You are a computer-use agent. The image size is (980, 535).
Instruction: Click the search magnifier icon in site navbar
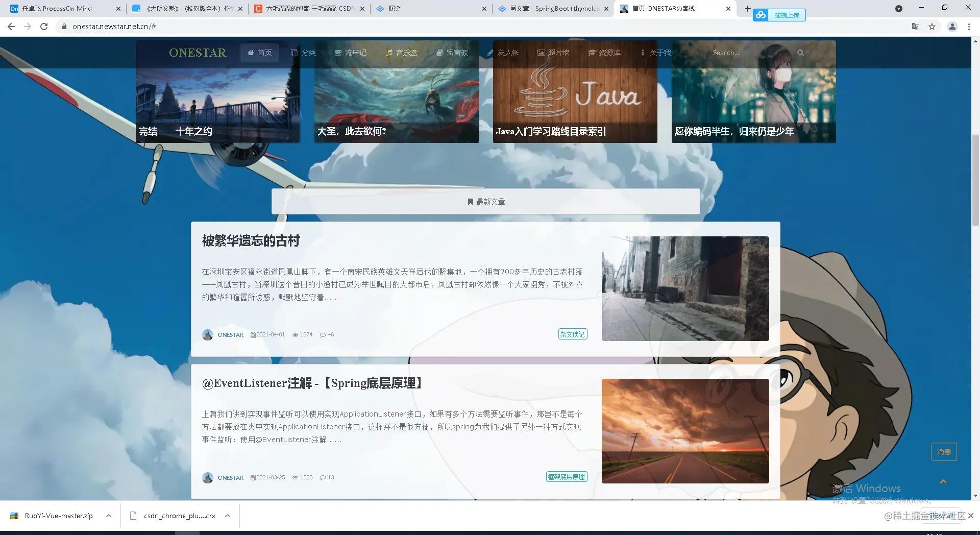pos(800,53)
